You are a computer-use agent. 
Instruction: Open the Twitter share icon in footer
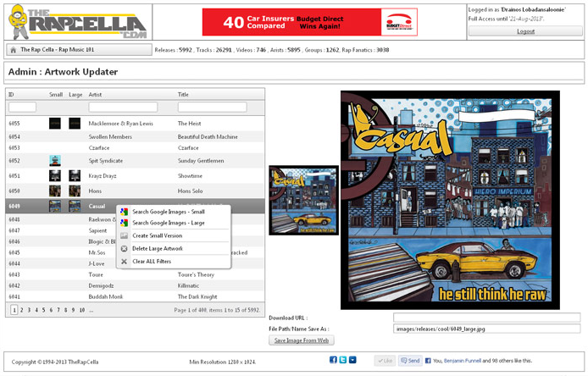(x=343, y=360)
